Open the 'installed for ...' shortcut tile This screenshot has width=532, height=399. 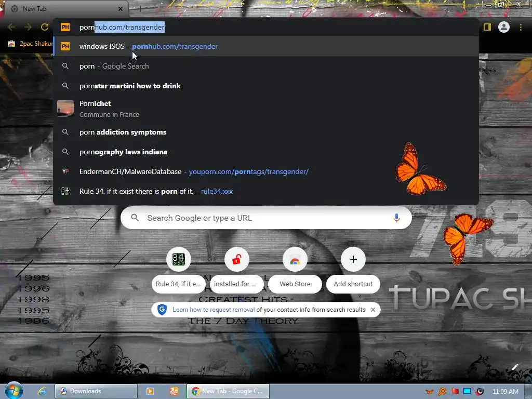237,270
